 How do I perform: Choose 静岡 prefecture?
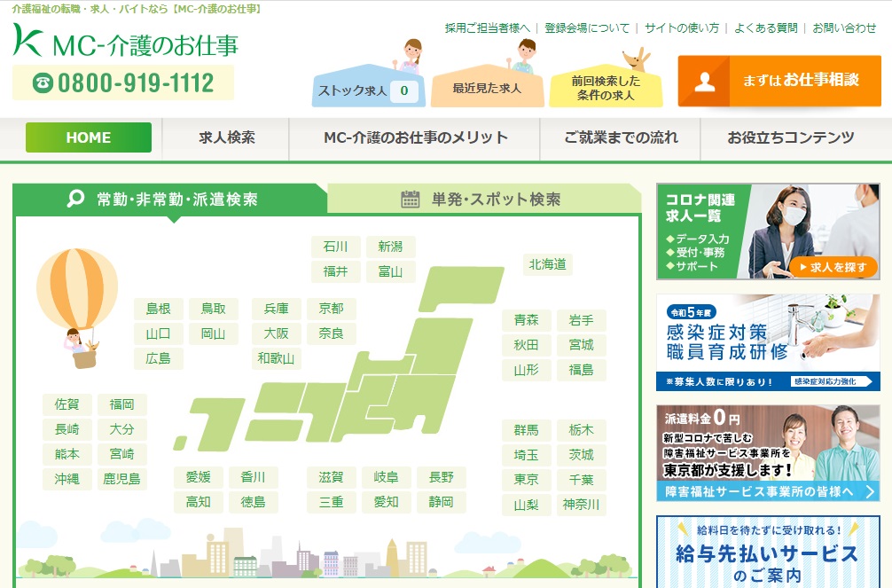click(x=442, y=502)
